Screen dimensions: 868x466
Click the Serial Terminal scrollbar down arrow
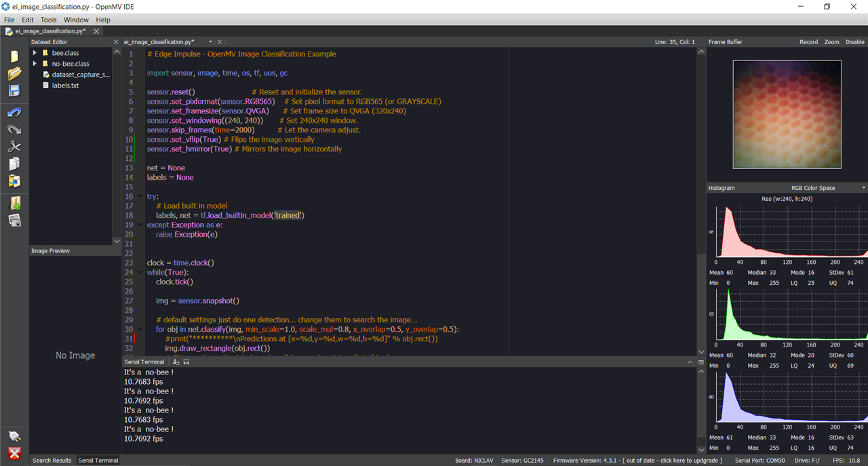pos(701,449)
